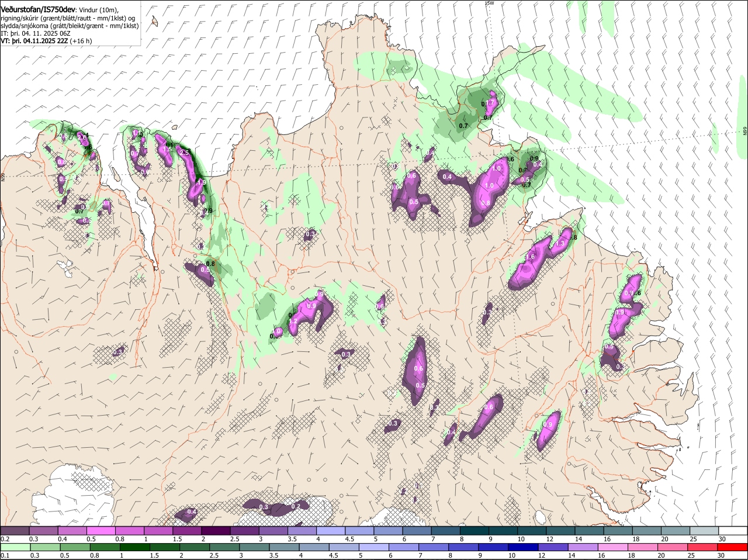Click the forecast offset "(+16 h)"
Viewport: 748px width, 560px height.
click(x=81, y=41)
